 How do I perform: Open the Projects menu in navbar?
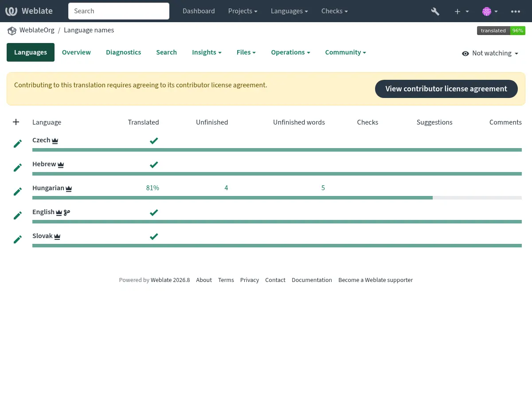[243, 11]
